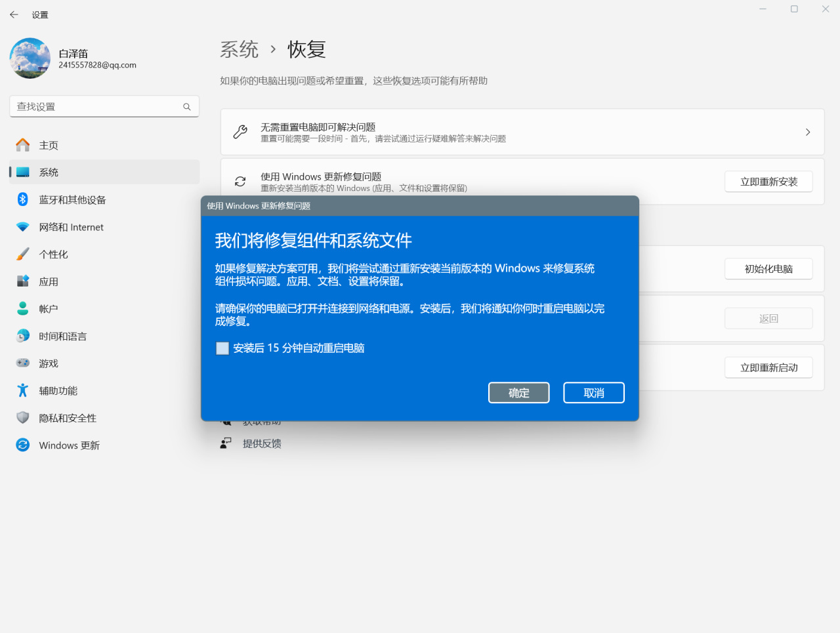Open Windows 更新 settings page
Image resolution: width=840 pixels, height=633 pixels.
(104, 445)
